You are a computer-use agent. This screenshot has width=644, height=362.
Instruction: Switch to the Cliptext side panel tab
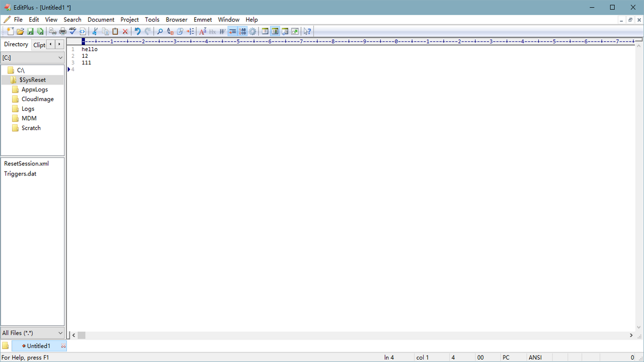pyautogui.click(x=39, y=45)
